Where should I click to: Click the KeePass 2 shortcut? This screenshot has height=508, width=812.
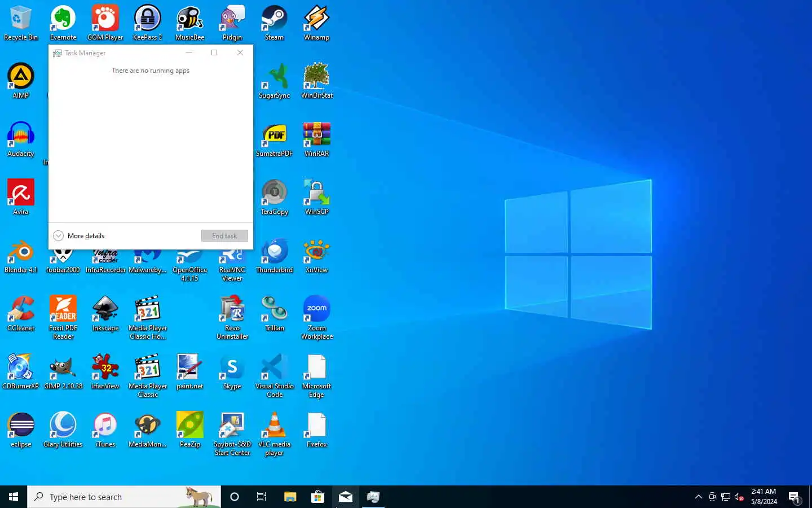click(148, 23)
